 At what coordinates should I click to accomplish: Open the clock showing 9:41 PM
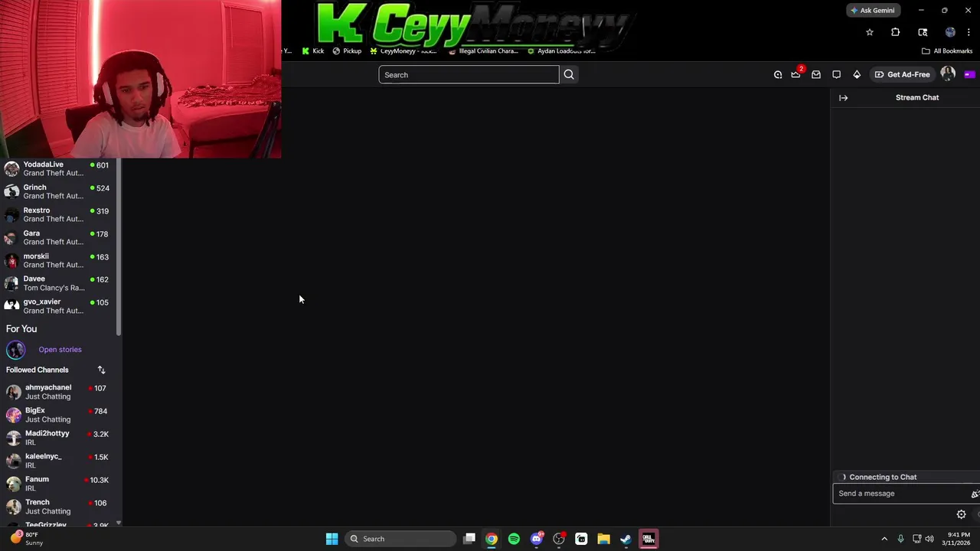click(958, 539)
